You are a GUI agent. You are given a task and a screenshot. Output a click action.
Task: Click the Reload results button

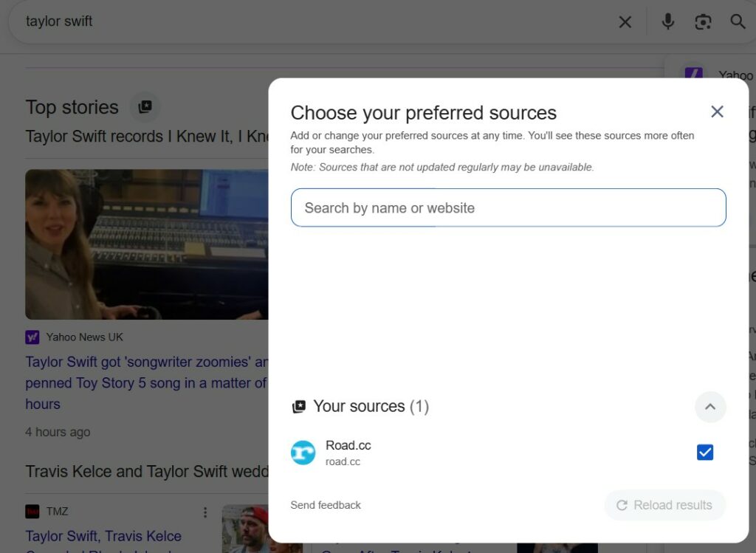click(665, 505)
